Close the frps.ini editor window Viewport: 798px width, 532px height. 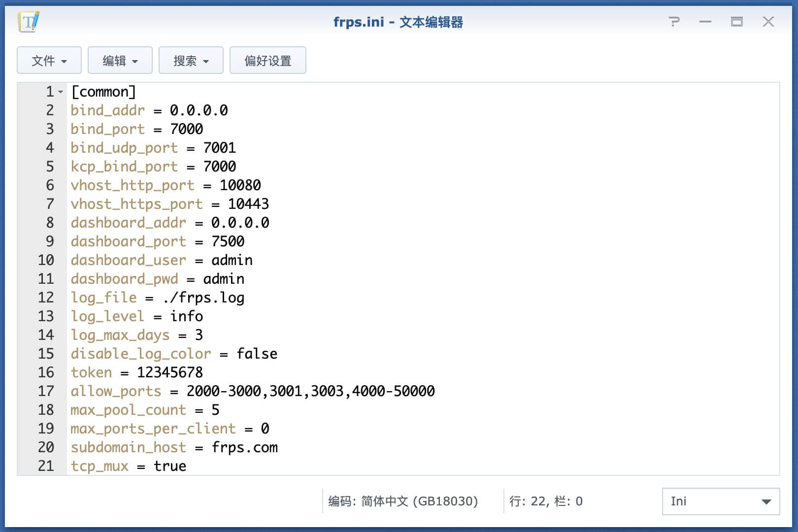point(768,22)
